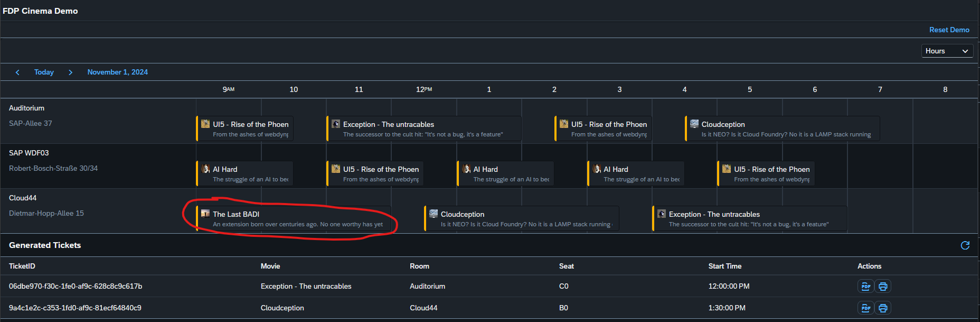The image size is (980, 322).
Task: Click the 12 PM timeline hour marker
Action: (423, 90)
